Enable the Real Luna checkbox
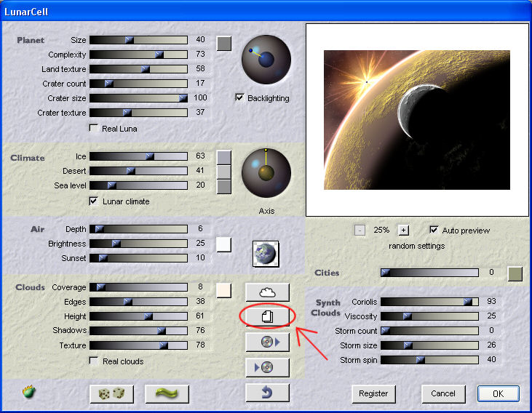Viewport: 532px width, 413px height. coord(93,129)
